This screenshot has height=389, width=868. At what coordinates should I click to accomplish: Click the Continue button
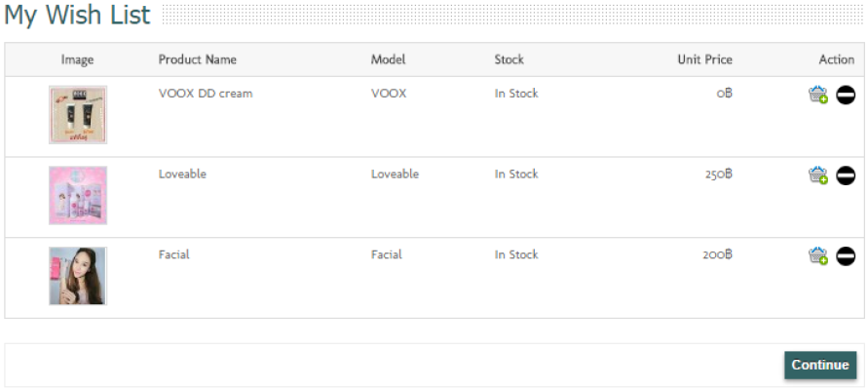click(820, 366)
